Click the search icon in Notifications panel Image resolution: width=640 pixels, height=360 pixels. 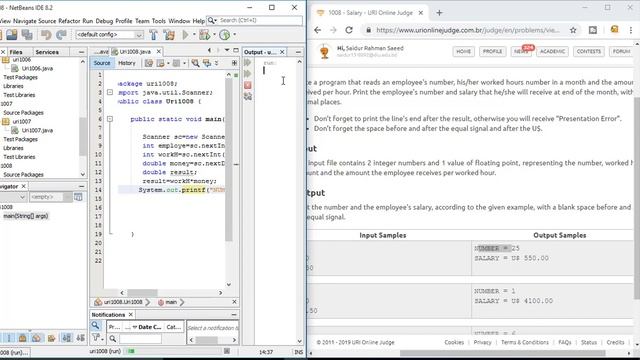pos(95,325)
